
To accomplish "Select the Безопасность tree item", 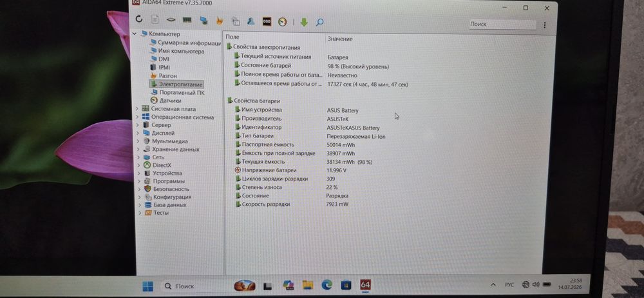I will [x=167, y=189].
